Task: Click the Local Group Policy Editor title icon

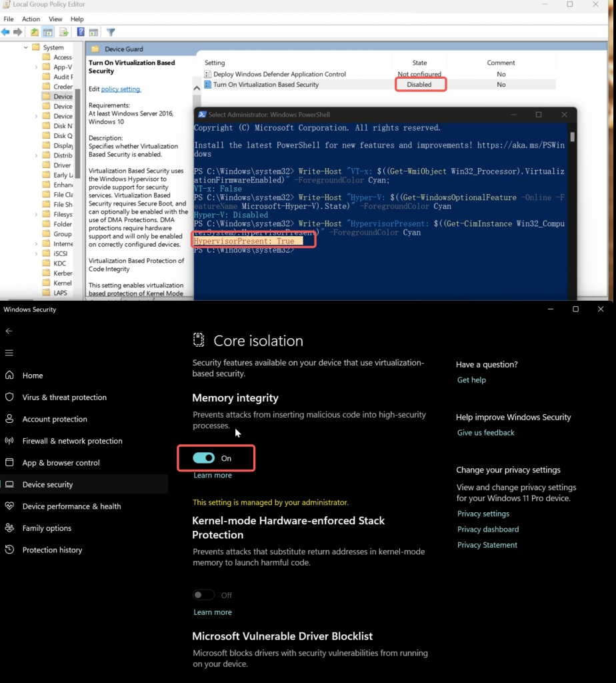Action: point(6,5)
